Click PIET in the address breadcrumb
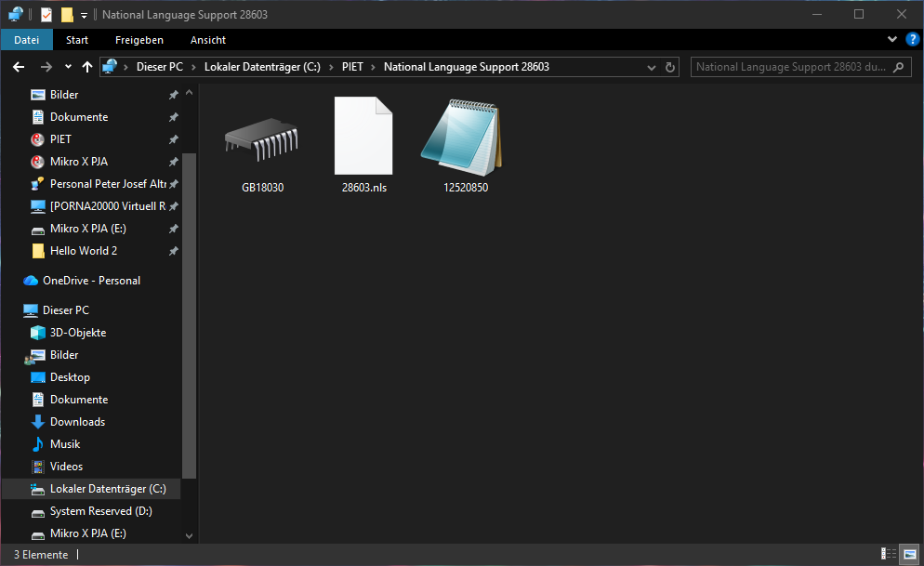Image resolution: width=924 pixels, height=566 pixels. [352, 67]
